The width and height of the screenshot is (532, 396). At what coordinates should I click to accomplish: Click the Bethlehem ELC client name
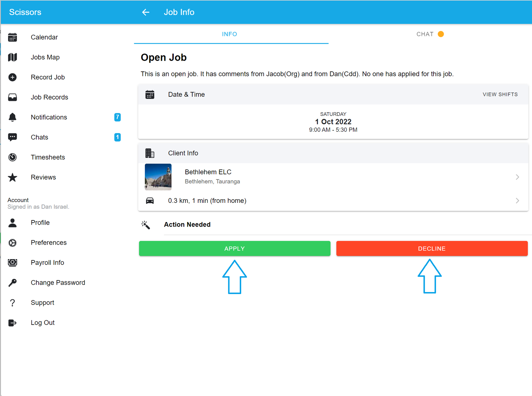(x=208, y=172)
